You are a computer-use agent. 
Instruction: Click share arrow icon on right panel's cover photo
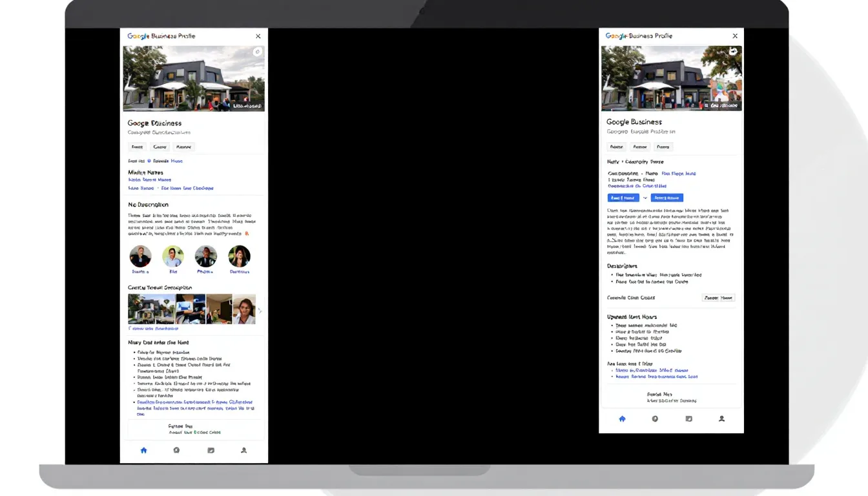[x=734, y=52]
